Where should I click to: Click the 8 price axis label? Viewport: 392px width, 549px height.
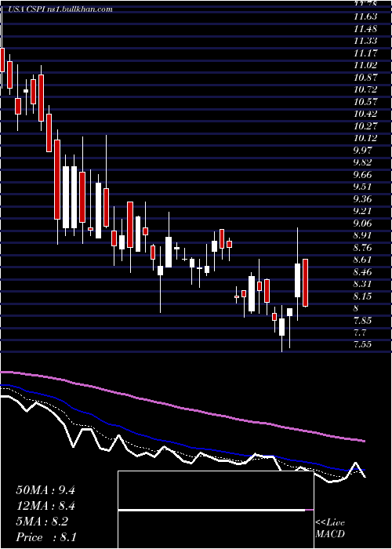(x=356, y=308)
